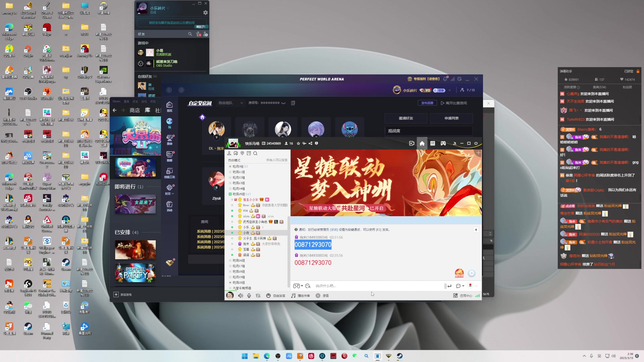Focus the 说点什么吧 chat input field

point(378,286)
